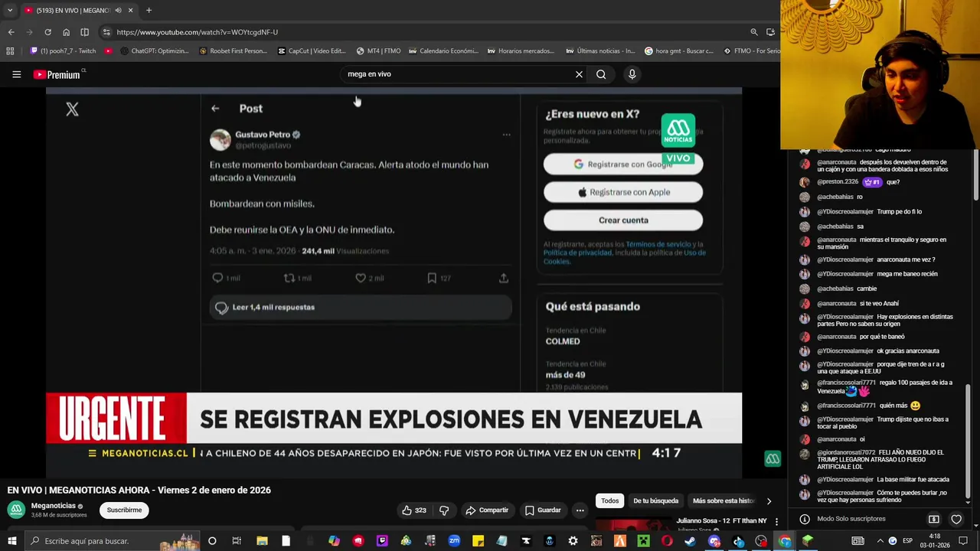Open the taskbar clock showing 4:18
980x551 pixels.
coord(934,541)
